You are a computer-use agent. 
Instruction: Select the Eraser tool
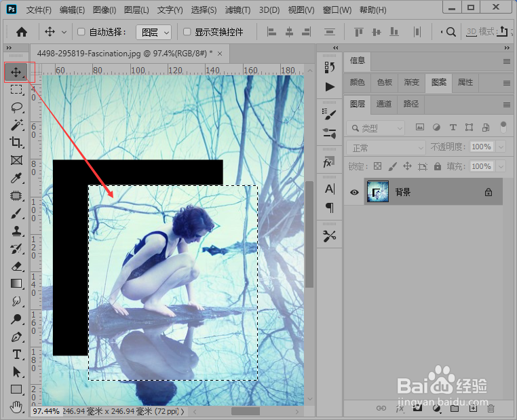[16, 267]
